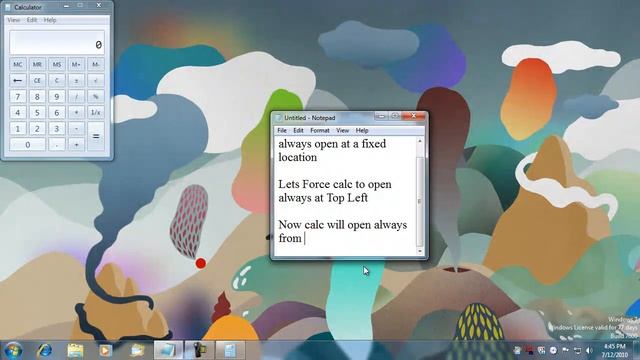Viewport: 640px width, 360px height.
Task: Open the Calculator Edit menu
Action: coord(32,20)
